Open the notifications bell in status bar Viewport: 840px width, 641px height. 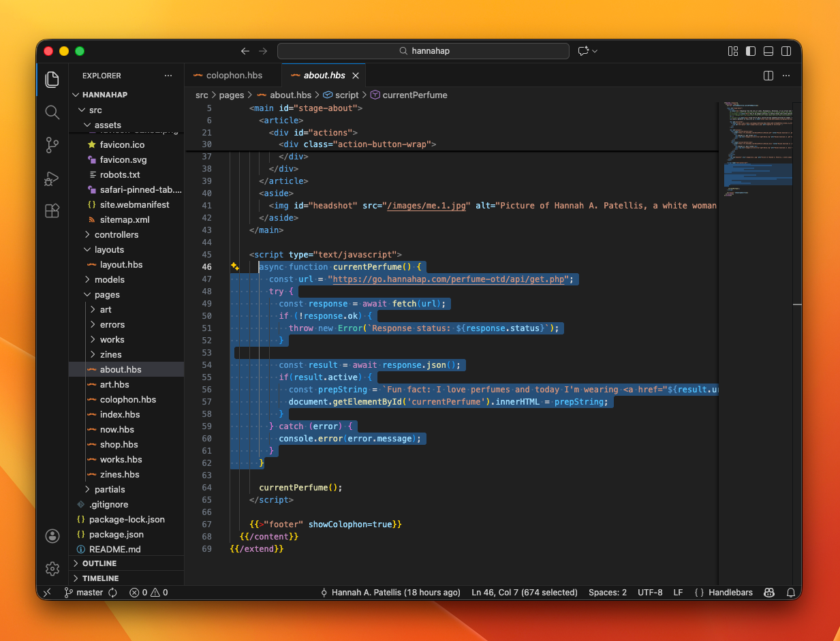click(x=791, y=593)
